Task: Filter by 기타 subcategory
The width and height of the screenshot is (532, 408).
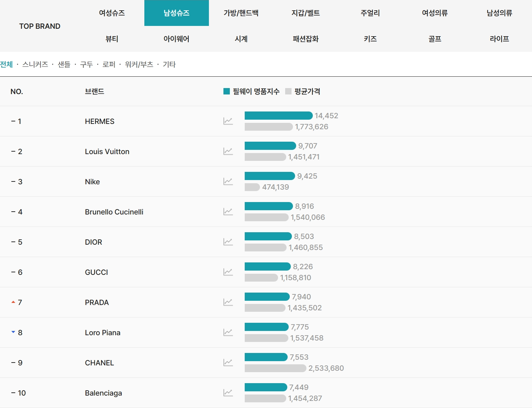Action: click(x=169, y=64)
